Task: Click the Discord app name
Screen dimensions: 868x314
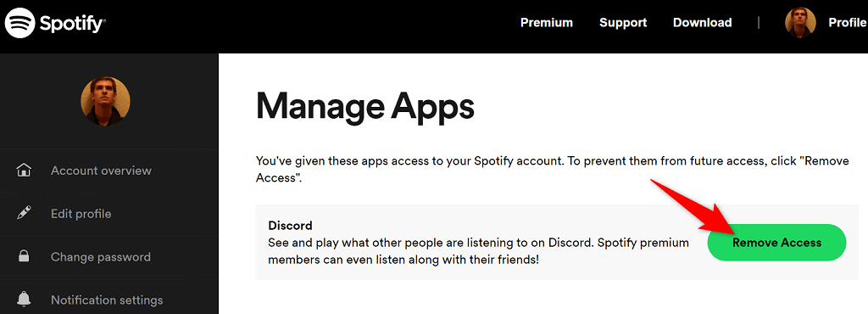Action: pyautogui.click(x=290, y=226)
